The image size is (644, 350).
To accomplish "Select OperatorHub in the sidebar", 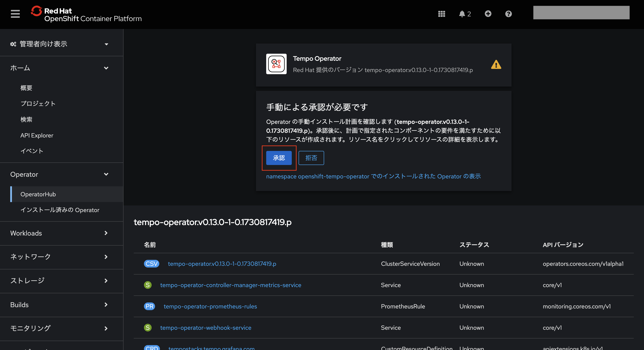I will click(38, 194).
